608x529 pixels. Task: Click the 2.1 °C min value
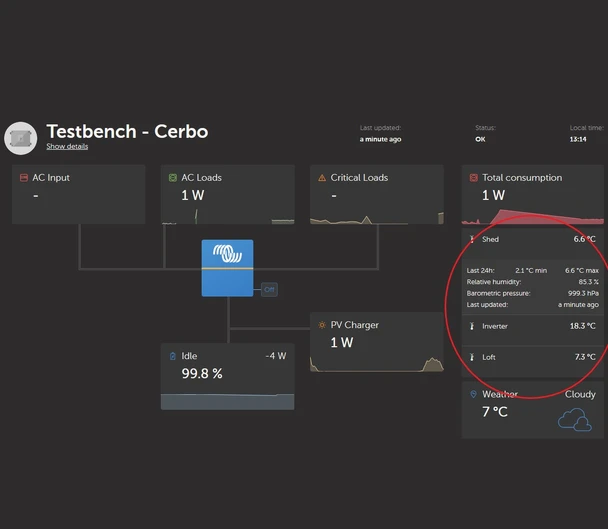pyautogui.click(x=531, y=270)
